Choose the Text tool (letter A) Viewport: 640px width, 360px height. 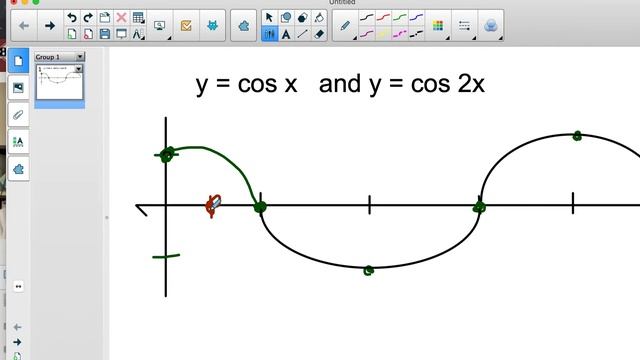point(286,34)
